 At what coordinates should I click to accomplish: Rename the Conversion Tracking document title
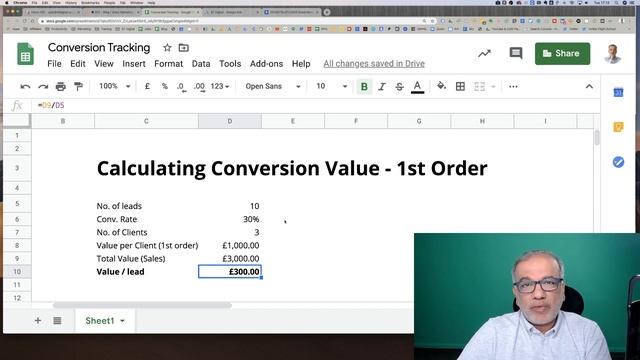click(99, 48)
